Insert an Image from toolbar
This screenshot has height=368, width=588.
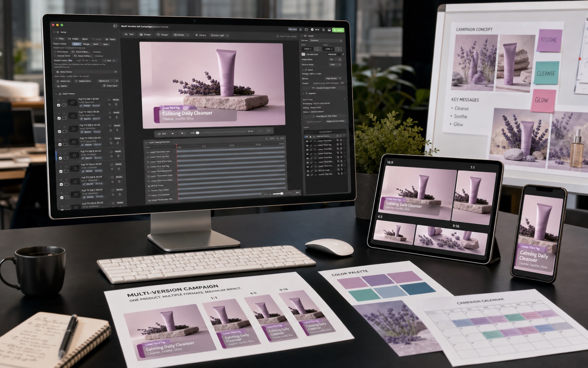[x=145, y=35]
